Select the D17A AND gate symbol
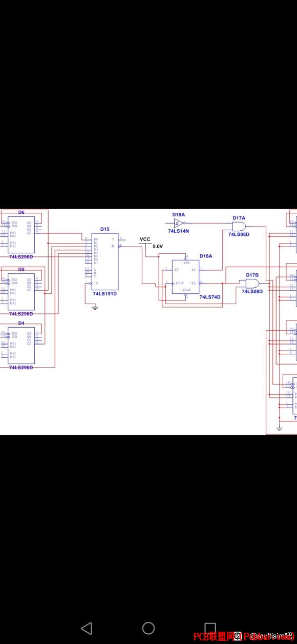Viewport: 297px width, 644px height. pos(239,226)
